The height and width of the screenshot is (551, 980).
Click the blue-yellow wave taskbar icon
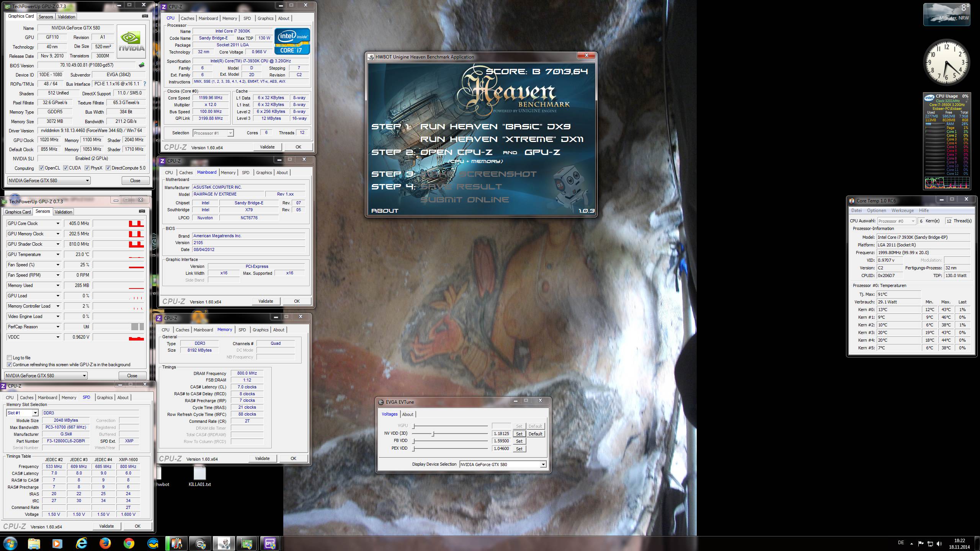coord(153,543)
